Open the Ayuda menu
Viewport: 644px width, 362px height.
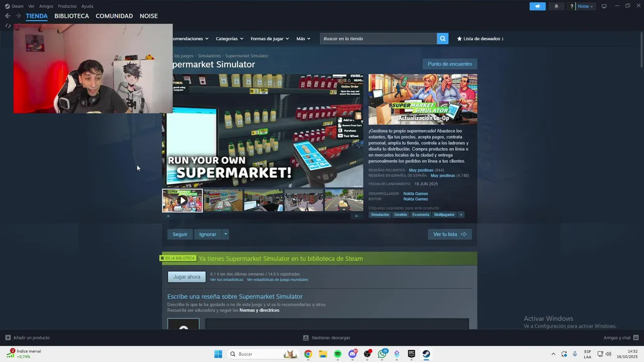pyautogui.click(x=88, y=6)
